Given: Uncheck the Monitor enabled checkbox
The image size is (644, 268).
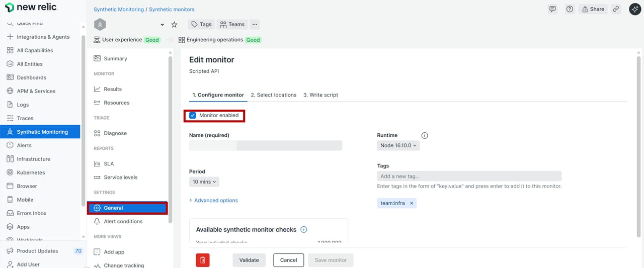Looking at the screenshot, I should pos(193,116).
